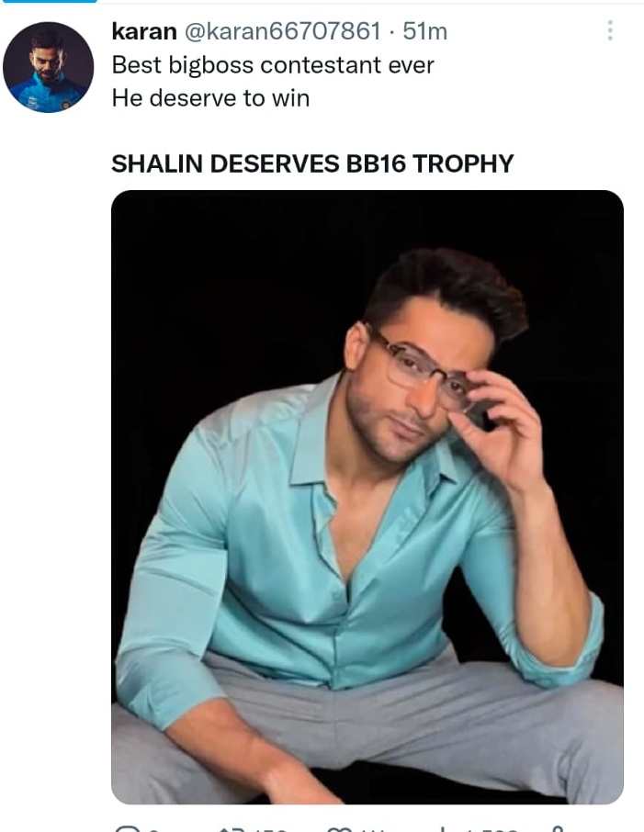Viewport: 644px width, 832px height.
Task: Select the blue-underlined active tab at top
Action: tap(49, 1)
